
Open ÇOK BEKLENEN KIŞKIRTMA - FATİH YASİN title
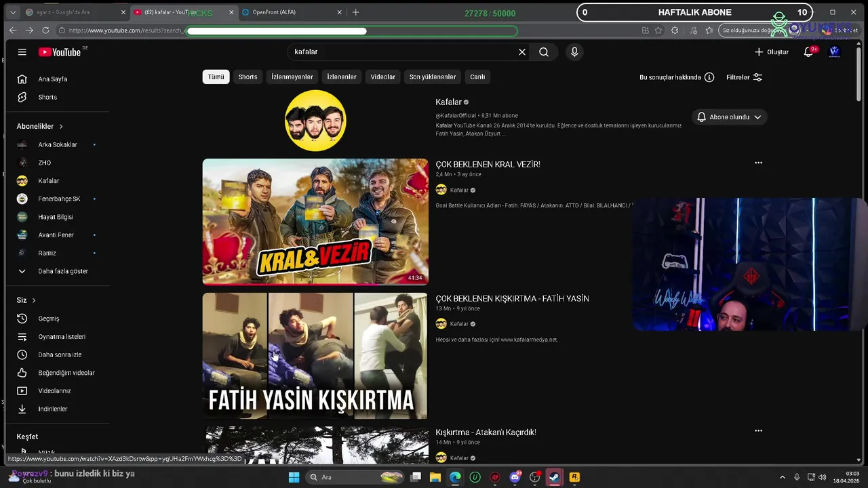tap(512, 299)
